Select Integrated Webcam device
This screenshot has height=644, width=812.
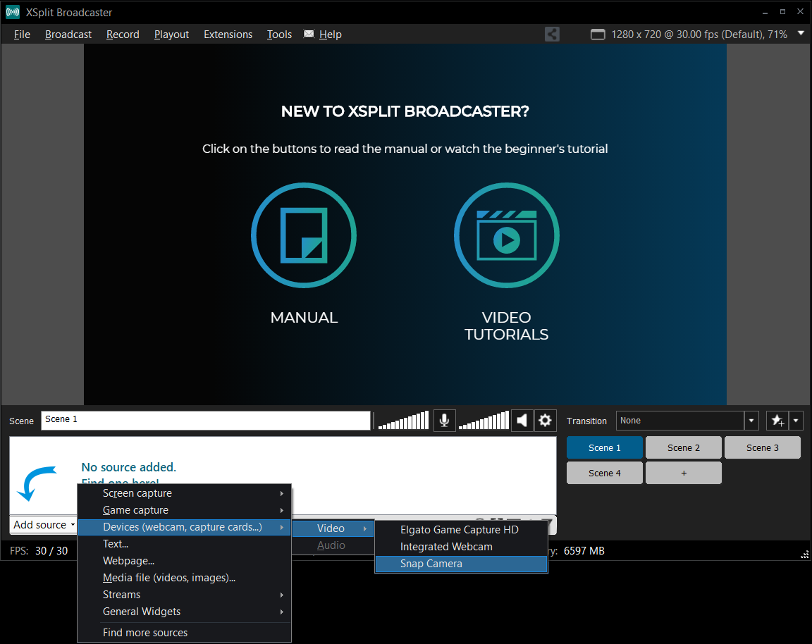pos(461,547)
